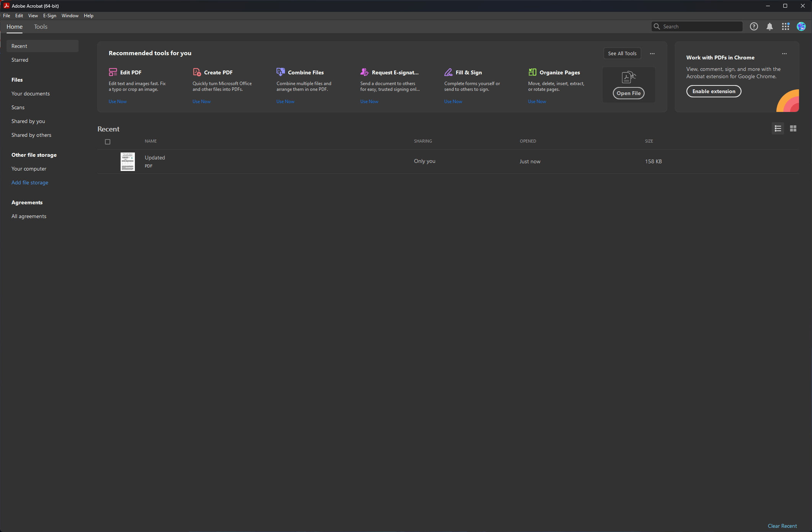Click the Clear Recent link
This screenshot has height=532, width=812.
pyautogui.click(x=782, y=526)
